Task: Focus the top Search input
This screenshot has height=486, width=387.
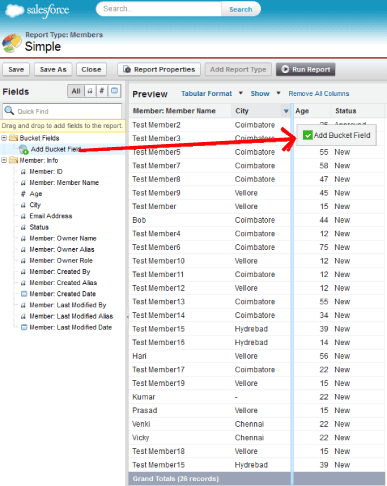Action: [x=159, y=9]
